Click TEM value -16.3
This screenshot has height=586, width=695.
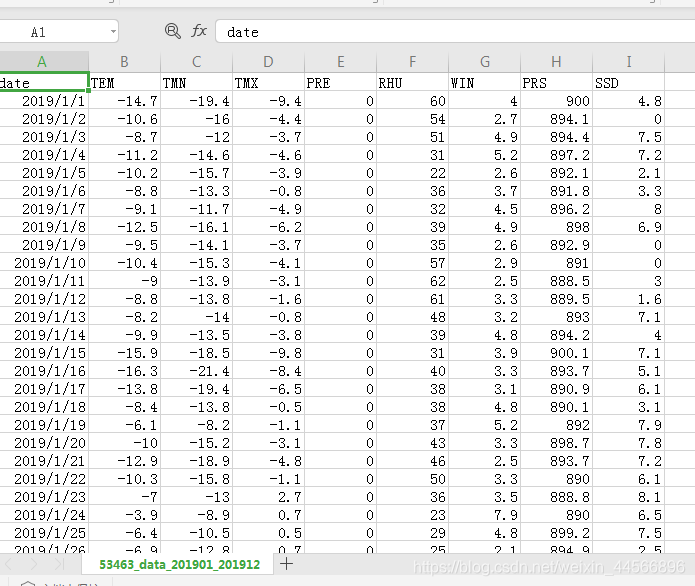pos(125,371)
